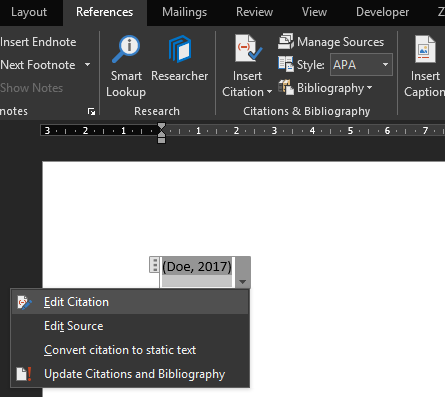The image size is (445, 397).
Task: Click the Edit Citation menu icon
Action: (25, 302)
